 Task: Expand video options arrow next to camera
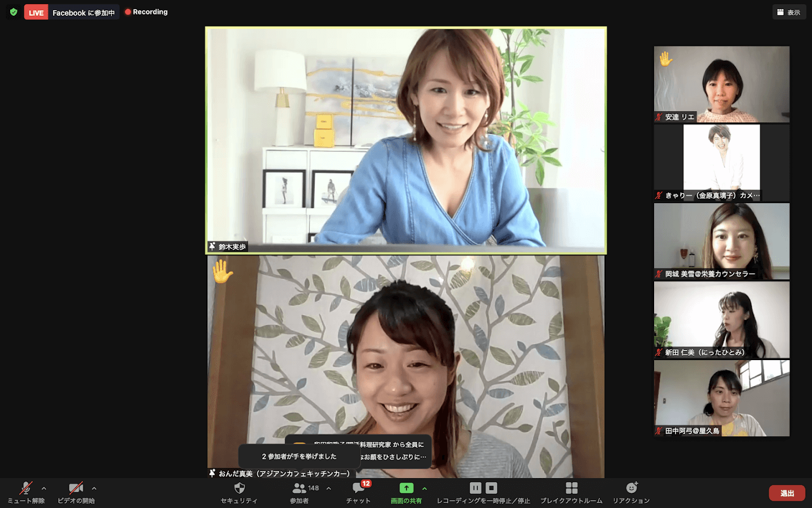pos(94,488)
